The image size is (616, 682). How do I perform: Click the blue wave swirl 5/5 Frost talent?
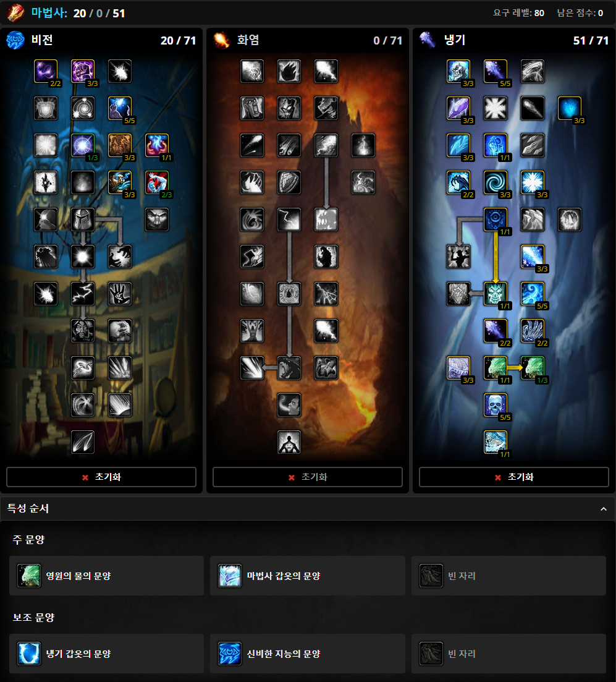[533, 294]
